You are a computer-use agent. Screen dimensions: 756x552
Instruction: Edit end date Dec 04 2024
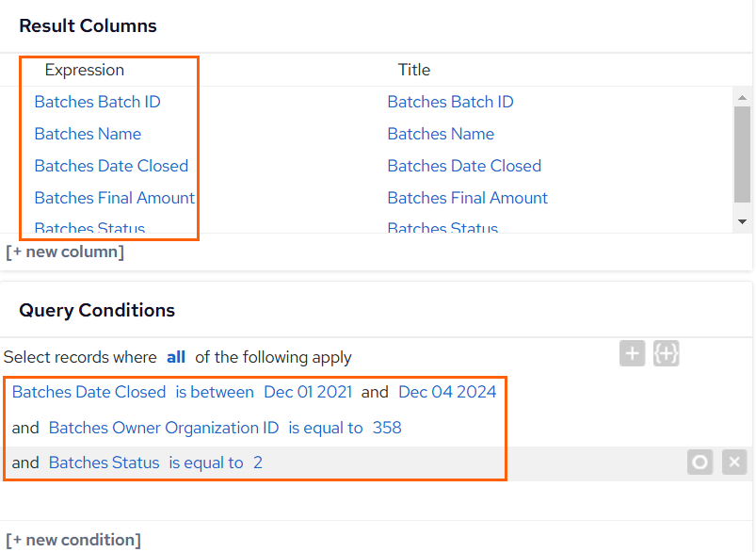point(447,392)
